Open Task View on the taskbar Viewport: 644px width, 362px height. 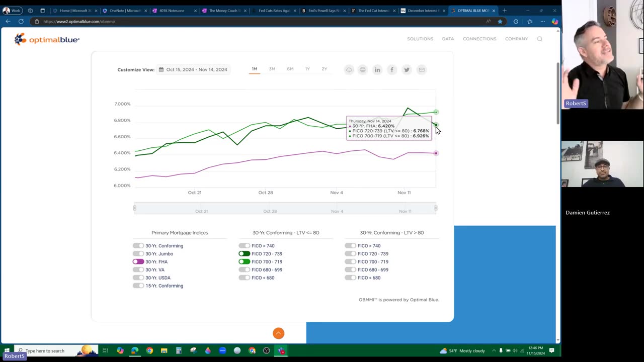[x=105, y=350]
